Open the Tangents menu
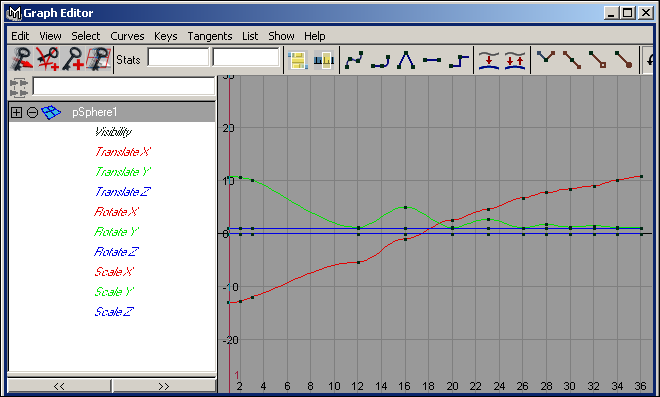Screen dimensions: 660x397 [210, 36]
